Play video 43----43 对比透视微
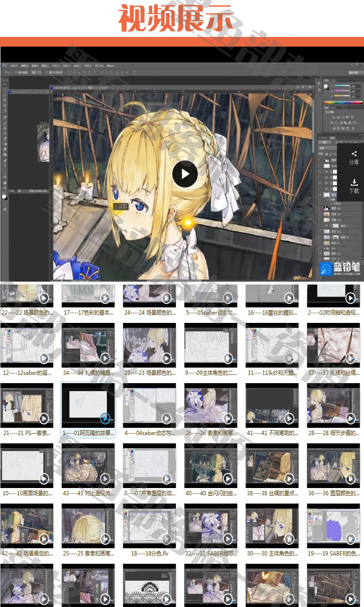Viewport: 364px width, 607px height. pyautogui.click(x=105, y=478)
